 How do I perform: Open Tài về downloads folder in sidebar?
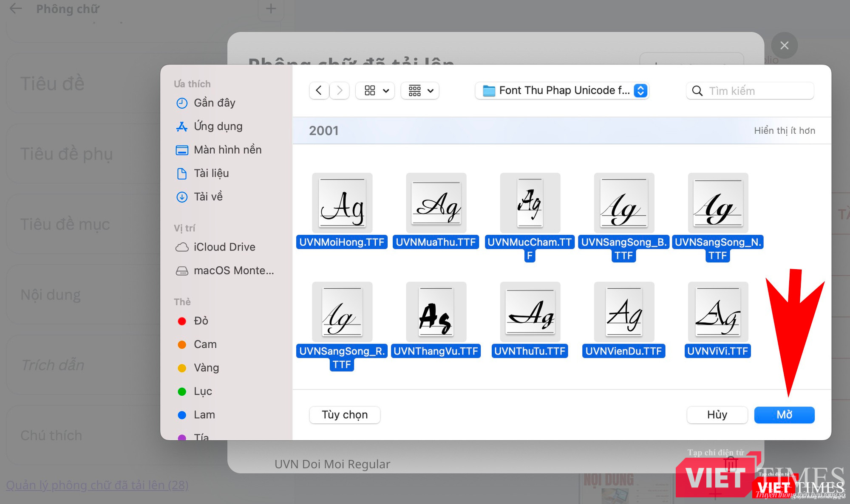point(208,197)
